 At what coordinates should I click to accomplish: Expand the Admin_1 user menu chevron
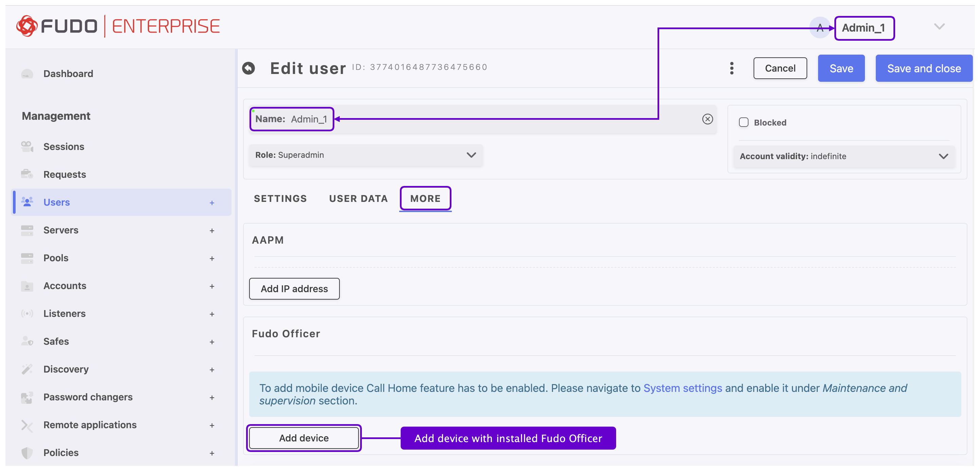click(939, 26)
